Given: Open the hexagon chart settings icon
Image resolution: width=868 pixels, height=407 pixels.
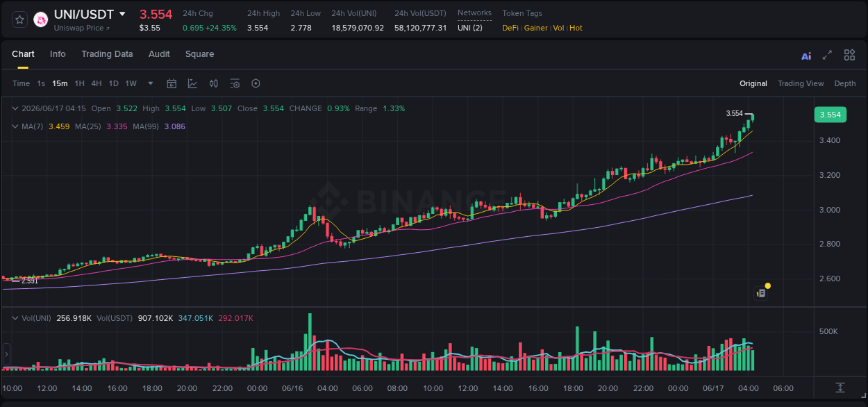Looking at the screenshot, I should coord(256,83).
